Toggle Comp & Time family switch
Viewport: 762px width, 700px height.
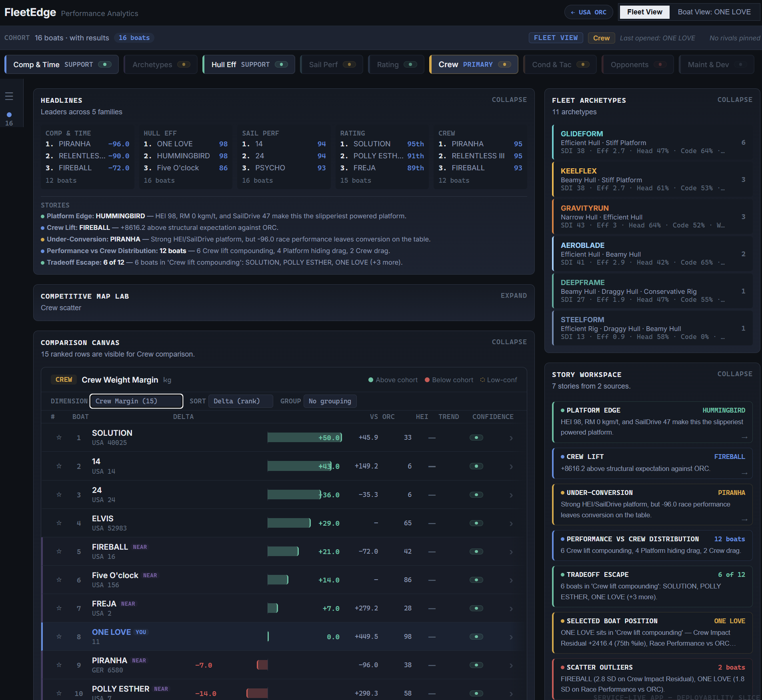tap(105, 64)
